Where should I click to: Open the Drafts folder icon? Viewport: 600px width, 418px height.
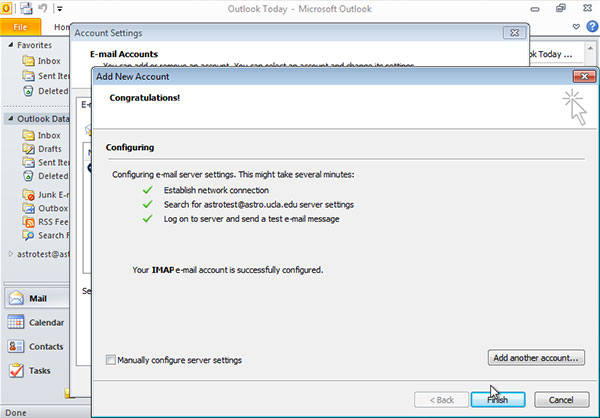pos(28,149)
